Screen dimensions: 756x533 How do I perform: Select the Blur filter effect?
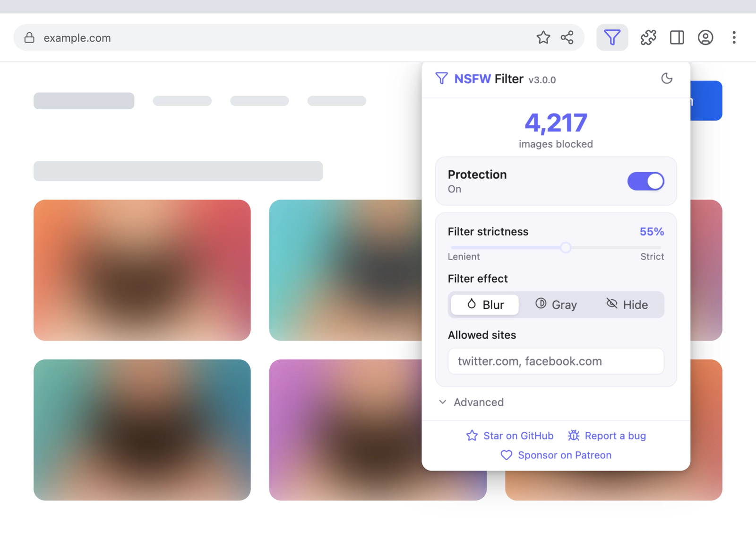[485, 305]
